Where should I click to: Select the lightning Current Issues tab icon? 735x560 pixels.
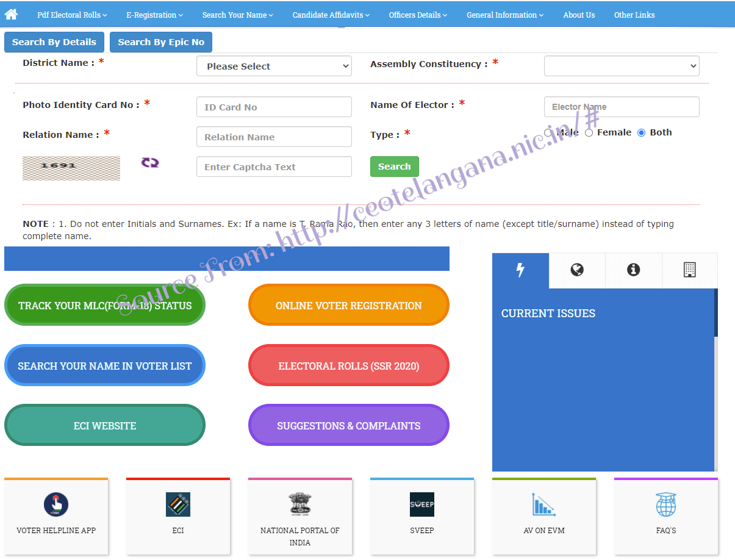coord(520,270)
